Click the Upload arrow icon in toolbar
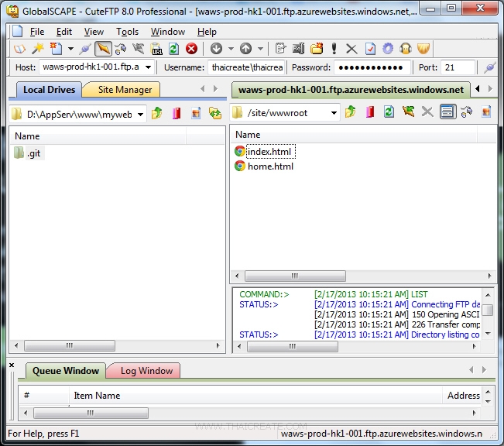Screen dimensions: 504x446 pyautogui.click(x=245, y=49)
